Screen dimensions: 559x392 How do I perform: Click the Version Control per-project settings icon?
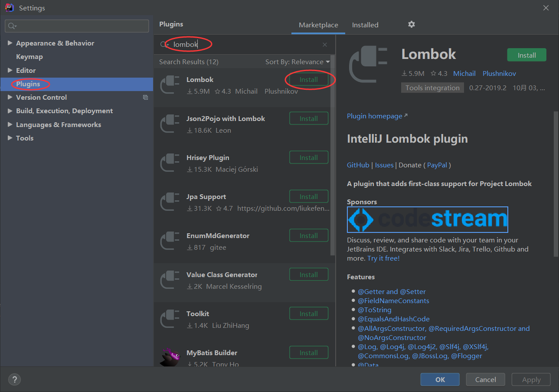[145, 98]
